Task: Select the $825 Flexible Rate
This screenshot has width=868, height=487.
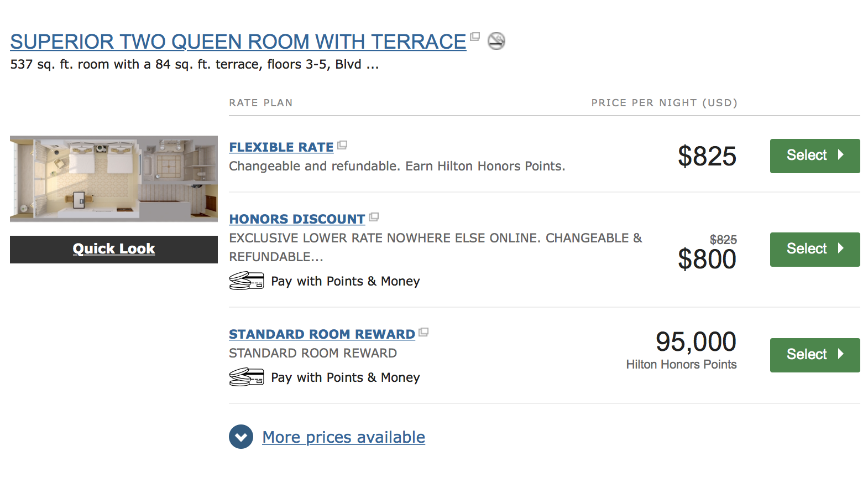Action: [815, 156]
